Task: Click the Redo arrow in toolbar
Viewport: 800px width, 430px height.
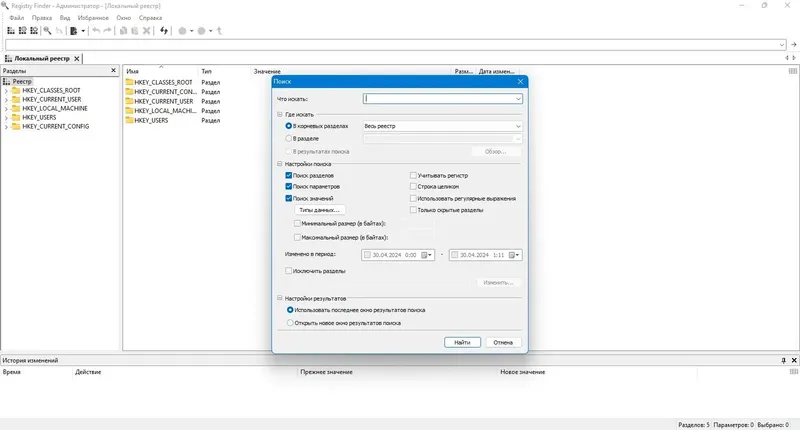Action: point(107,31)
